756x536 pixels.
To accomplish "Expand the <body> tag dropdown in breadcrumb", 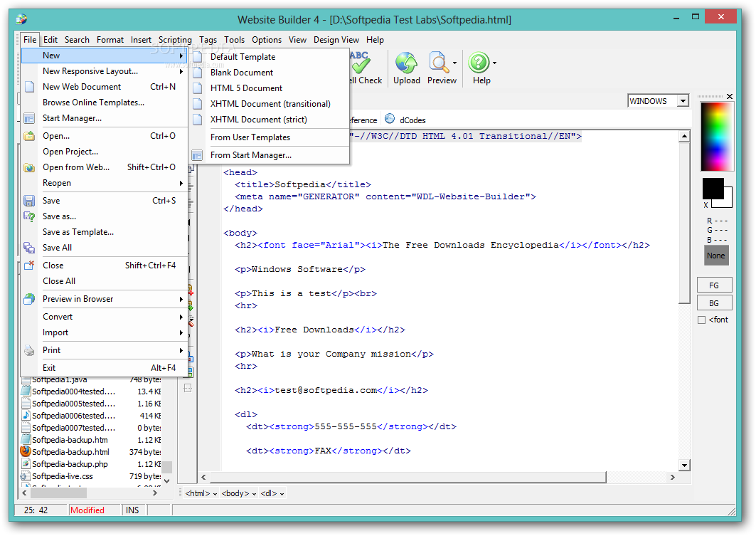I will [x=254, y=493].
